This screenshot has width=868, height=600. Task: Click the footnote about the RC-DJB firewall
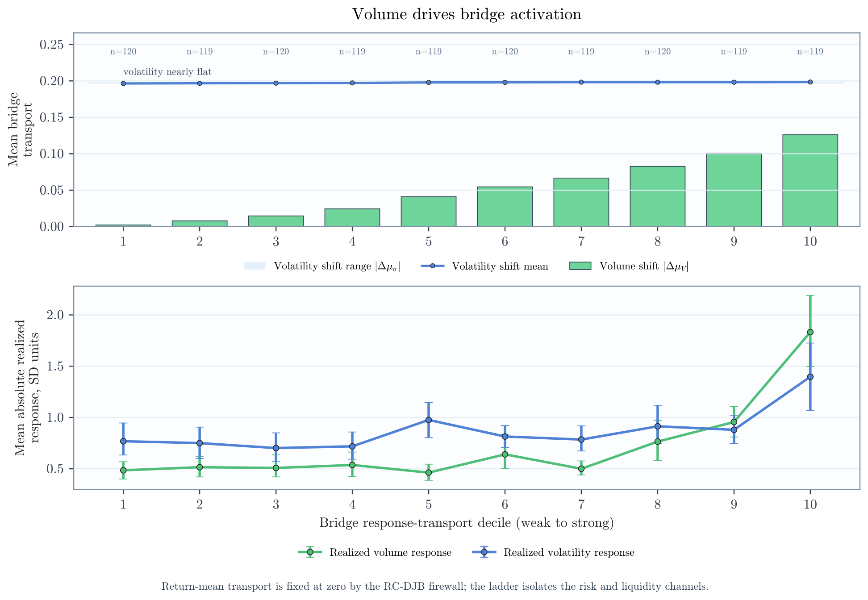(435, 586)
